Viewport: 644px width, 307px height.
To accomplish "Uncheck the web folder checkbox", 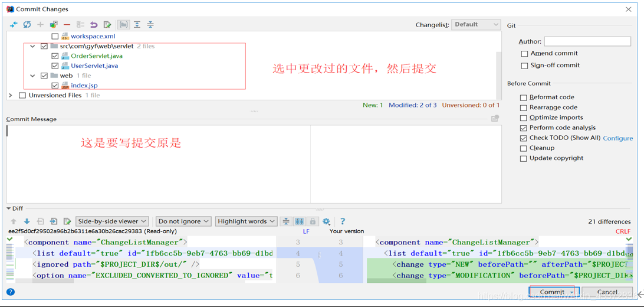I will [44, 76].
